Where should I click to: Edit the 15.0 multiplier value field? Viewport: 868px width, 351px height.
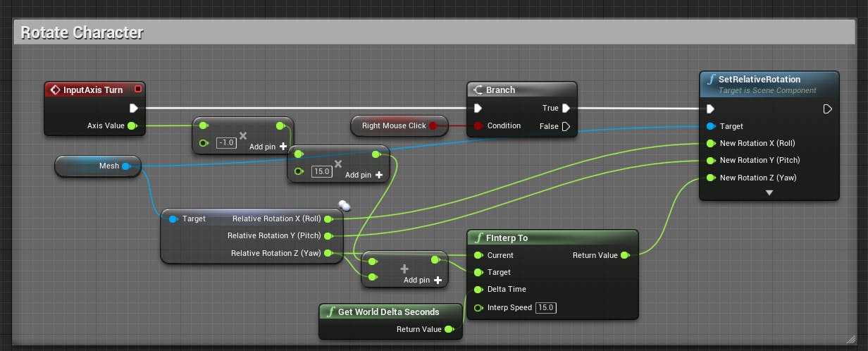point(322,171)
